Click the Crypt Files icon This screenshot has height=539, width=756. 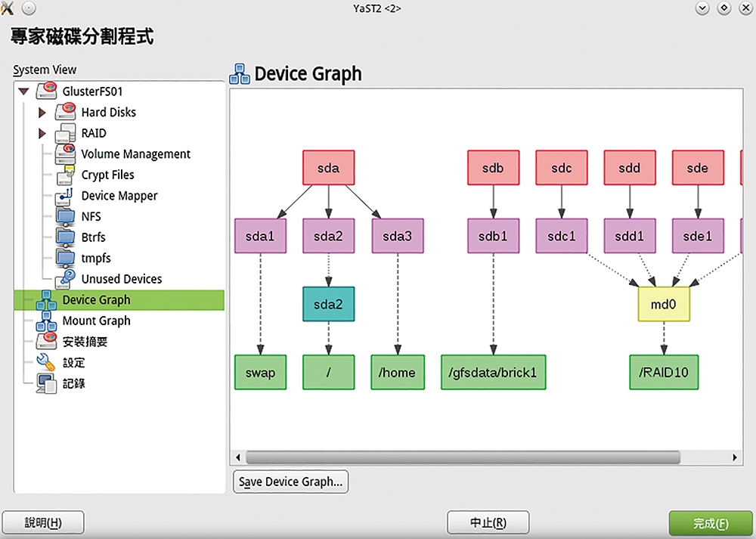pyautogui.click(x=65, y=175)
